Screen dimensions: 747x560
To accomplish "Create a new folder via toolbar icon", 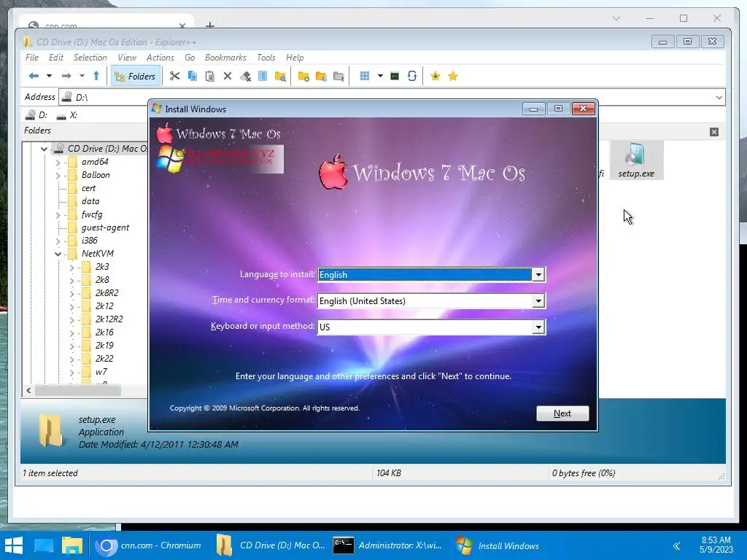I will tap(303, 76).
